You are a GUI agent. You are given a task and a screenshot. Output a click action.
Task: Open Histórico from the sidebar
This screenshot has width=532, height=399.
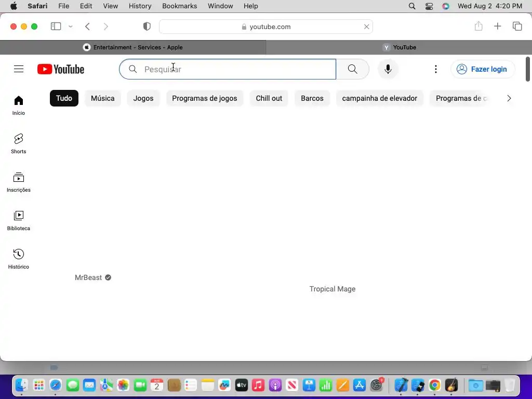point(19,259)
